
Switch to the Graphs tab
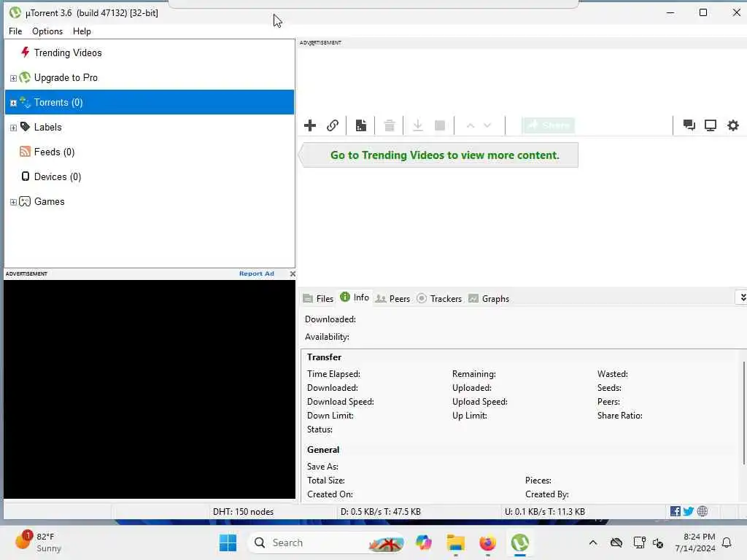click(489, 298)
